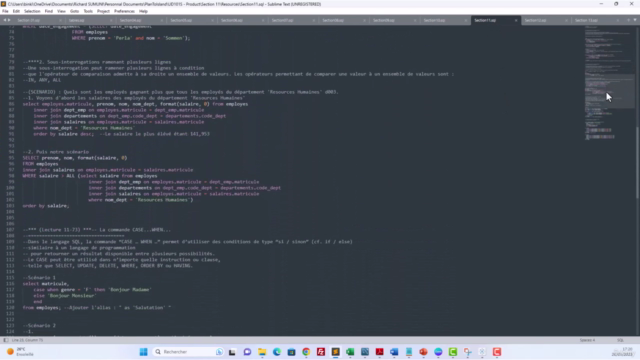Open the Camtasia green C taskbar icon
Viewport: 640px width, 360px height.
click(x=453, y=352)
